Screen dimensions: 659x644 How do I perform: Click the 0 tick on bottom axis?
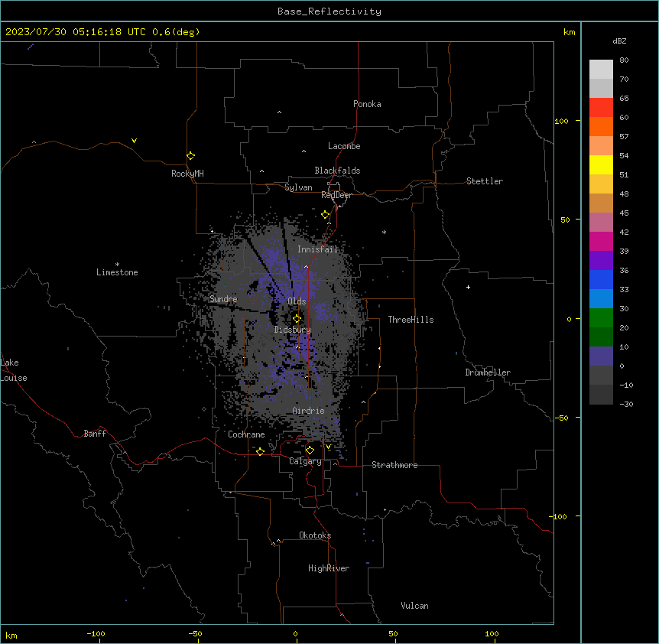pyautogui.click(x=295, y=633)
